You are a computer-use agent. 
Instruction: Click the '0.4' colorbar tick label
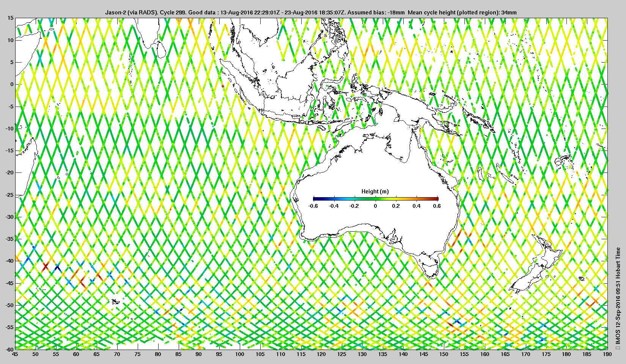[417, 206]
